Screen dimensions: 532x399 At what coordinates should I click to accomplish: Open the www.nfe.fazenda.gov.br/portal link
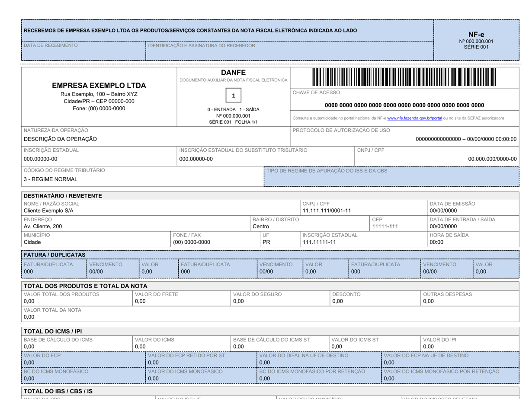[414, 118]
